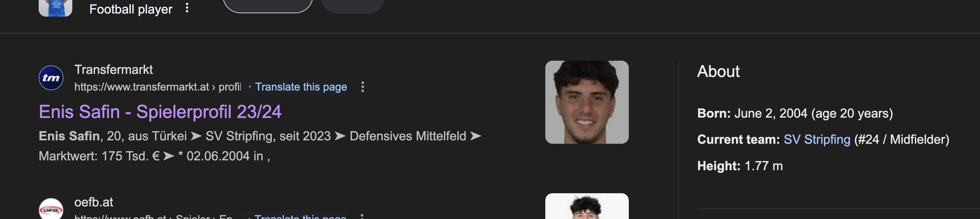Click the Transfermarkt site name

click(113, 69)
